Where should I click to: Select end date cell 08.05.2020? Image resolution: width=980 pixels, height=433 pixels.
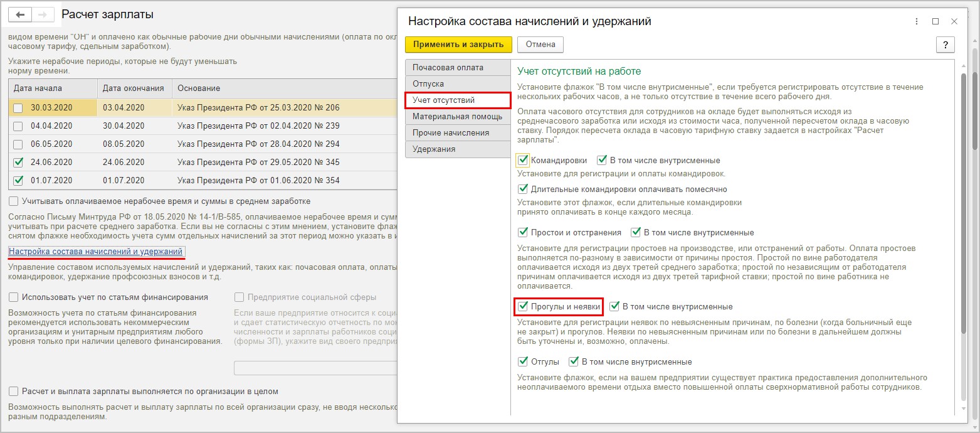coord(135,144)
